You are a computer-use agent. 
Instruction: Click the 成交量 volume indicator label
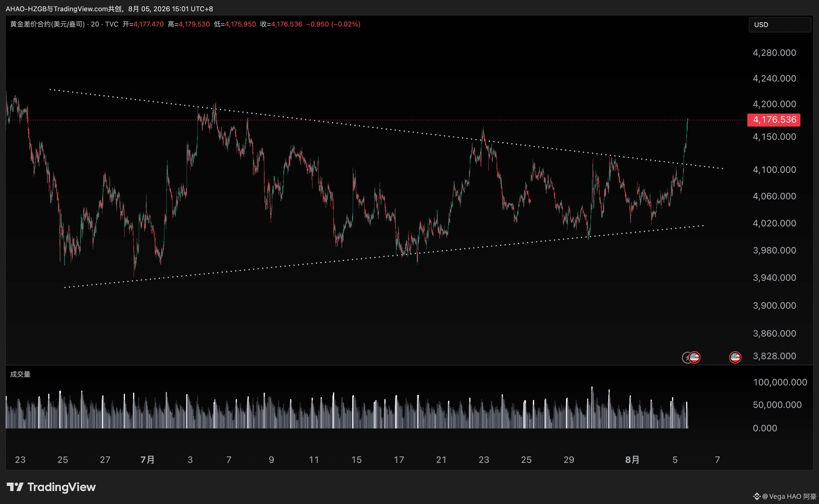[x=20, y=374]
